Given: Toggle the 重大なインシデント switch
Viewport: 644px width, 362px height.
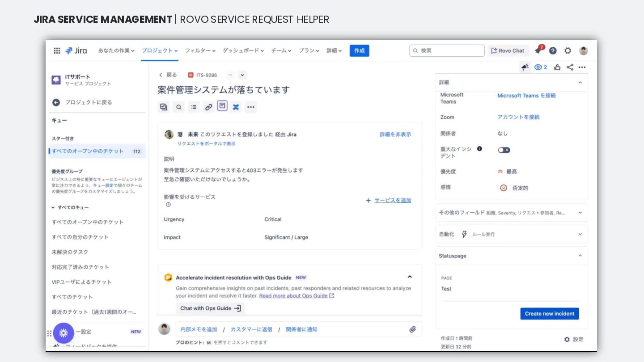Looking at the screenshot, I should 504,150.
